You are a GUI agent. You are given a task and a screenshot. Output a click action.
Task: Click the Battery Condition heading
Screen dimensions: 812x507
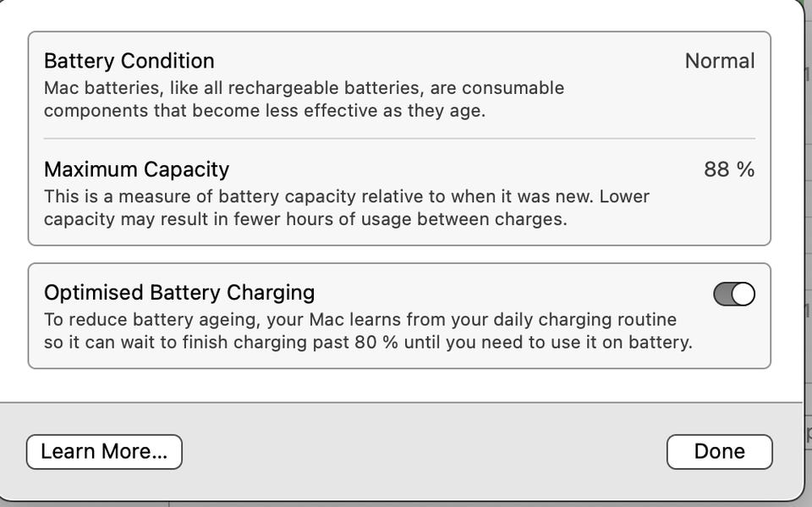(x=129, y=61)
